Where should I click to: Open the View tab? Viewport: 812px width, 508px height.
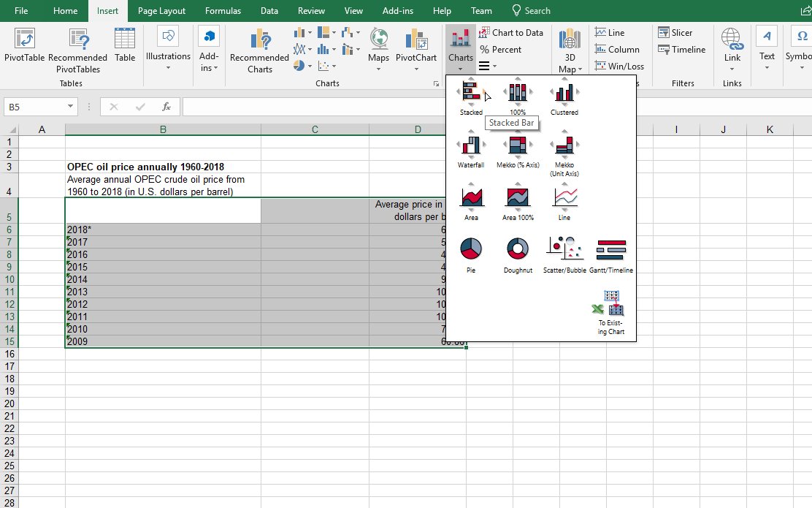[353, 10]
